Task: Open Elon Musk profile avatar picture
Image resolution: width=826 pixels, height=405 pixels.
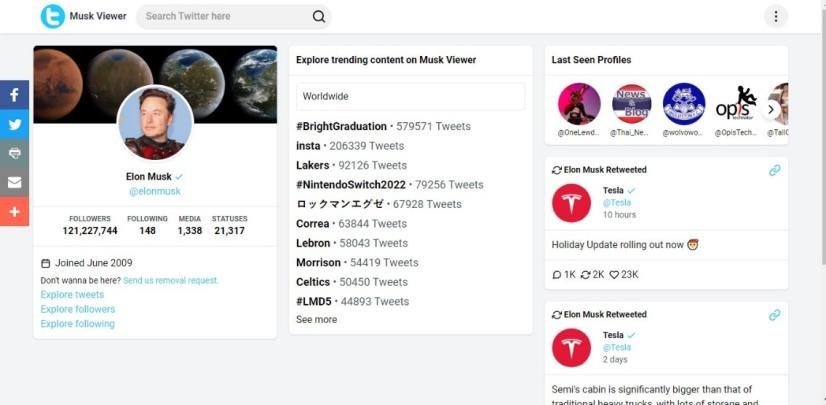Action: (x=155, y=122)
